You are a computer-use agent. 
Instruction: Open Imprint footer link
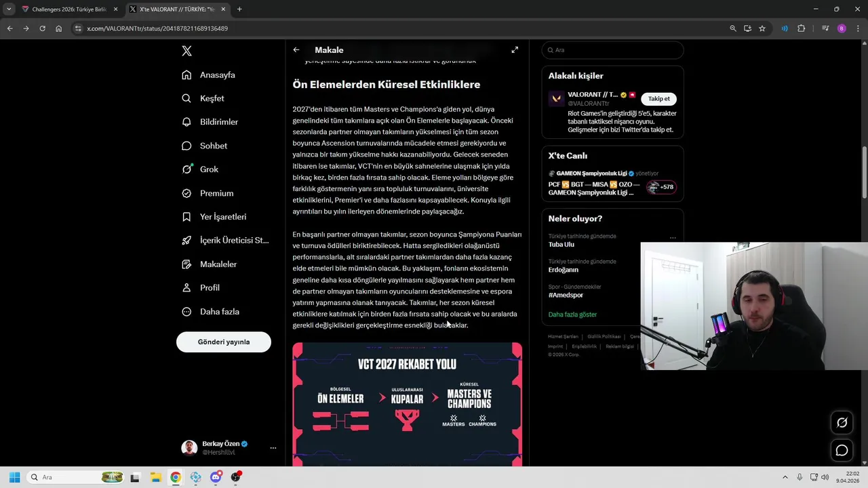[x=555, y=346]
